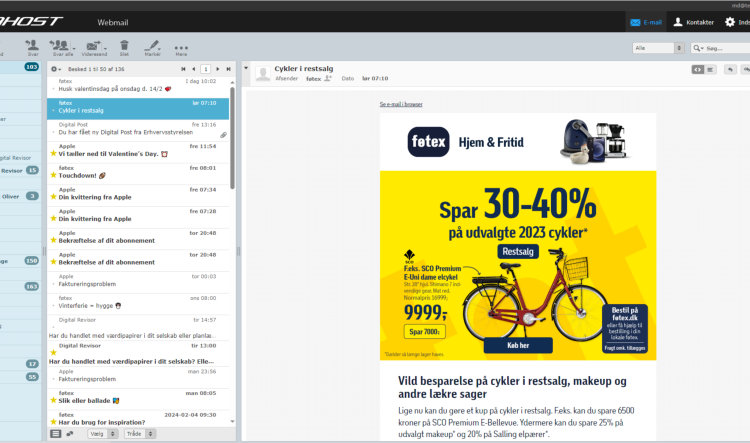Go to next page of message list
The image size is (750, 443).
218,69
